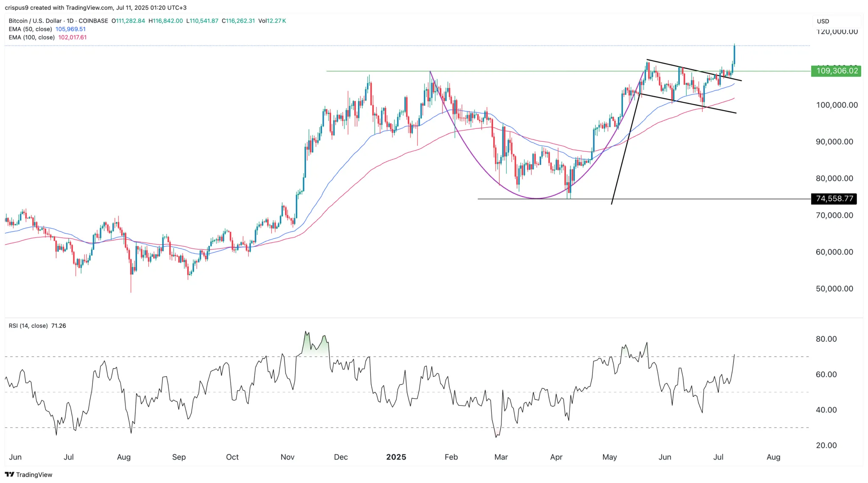Click the TradingView logo icon
Viewport: 868px width, 483px height.
9,475
